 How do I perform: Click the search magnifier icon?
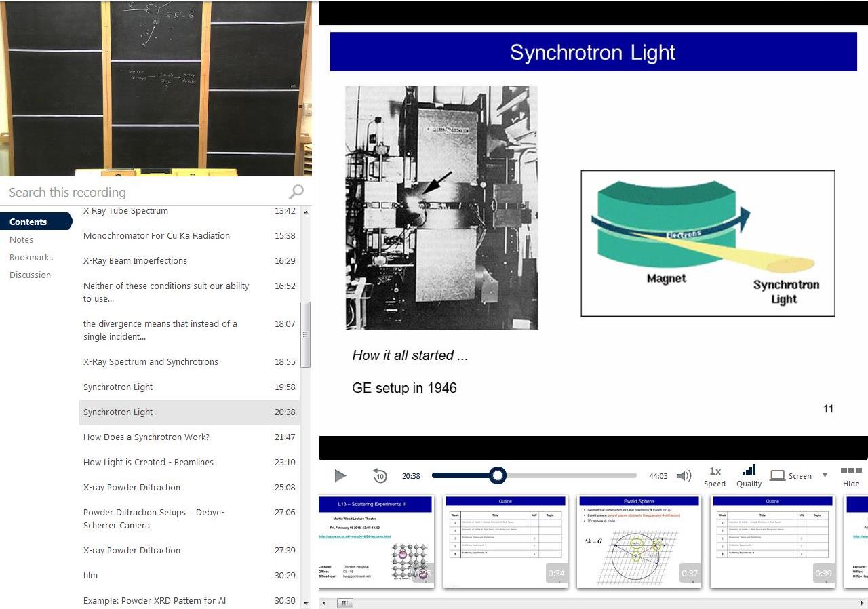pos(296,192)
